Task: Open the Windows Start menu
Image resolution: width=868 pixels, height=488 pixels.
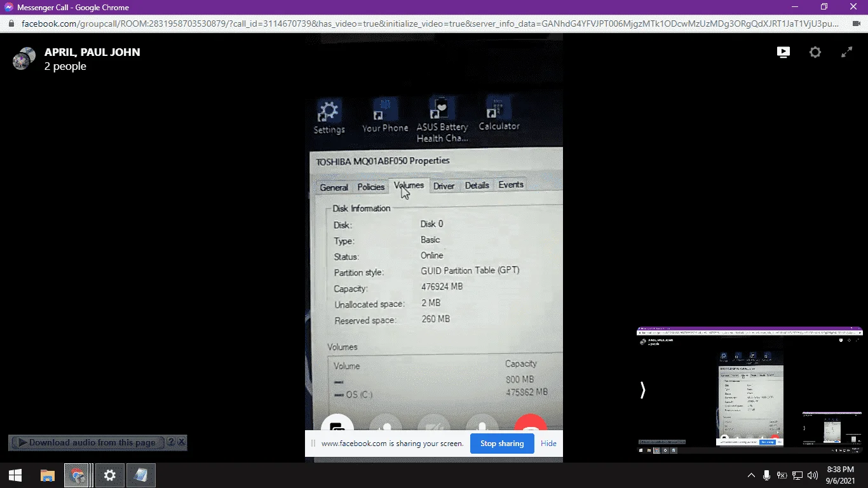Action: (x=15, y=475)
